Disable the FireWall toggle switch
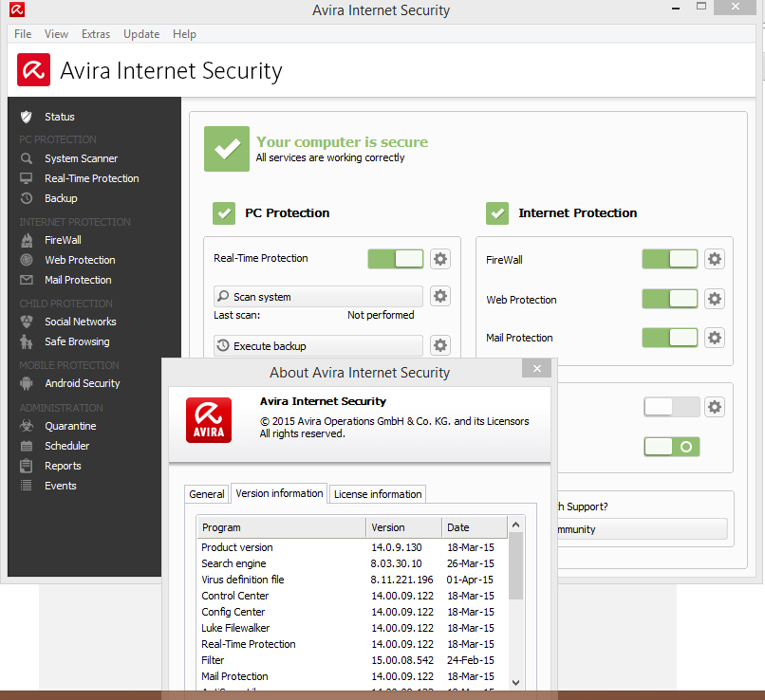 pos(669,259)
